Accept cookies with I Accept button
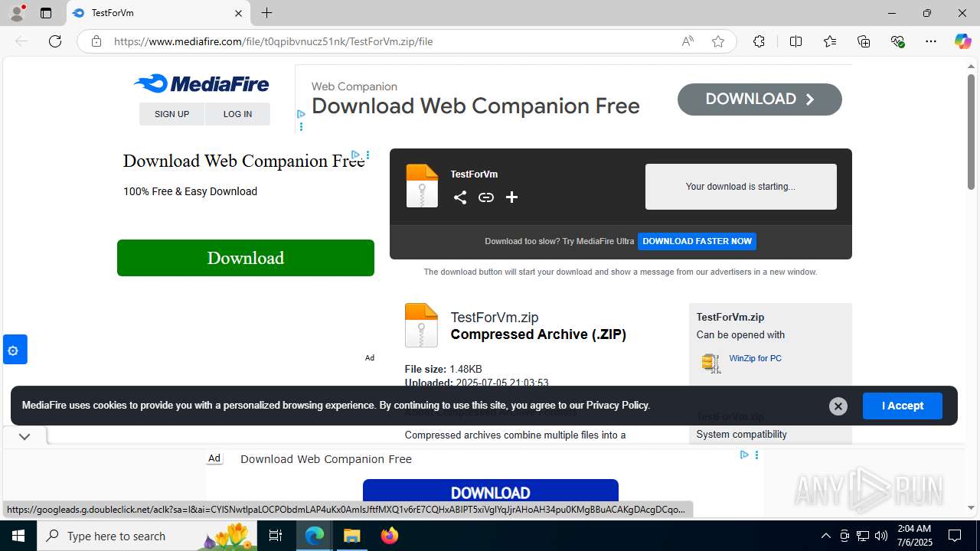This screenshot has height=551, width=980. click(x=903, y=406)
